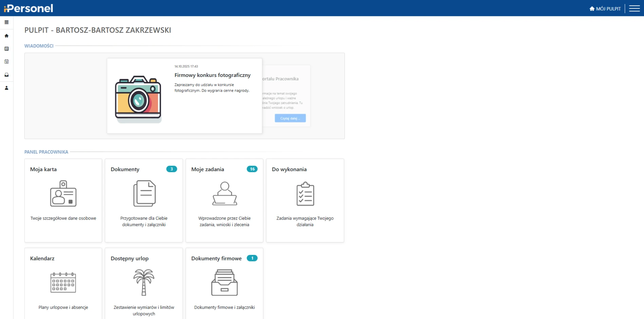Viewport: 644px width, 319px height.
Task: Open the user profile icon in sidebar
Action: point(6,88)
